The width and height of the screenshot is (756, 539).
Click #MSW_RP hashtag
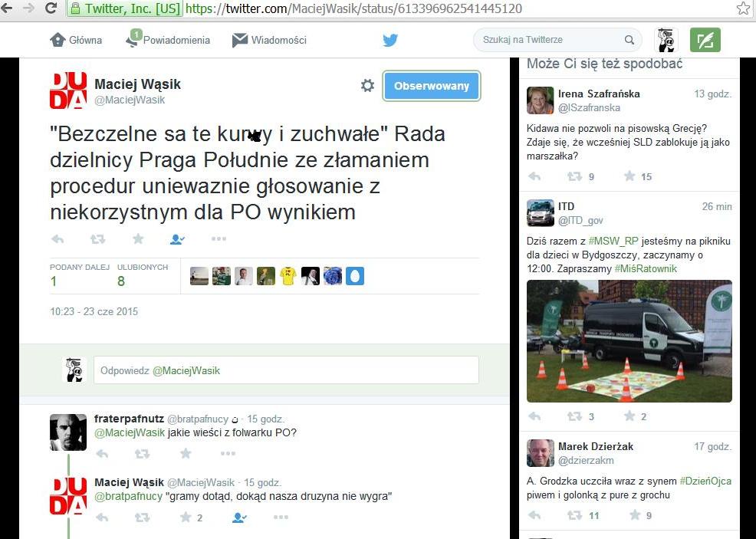[613, 241]
